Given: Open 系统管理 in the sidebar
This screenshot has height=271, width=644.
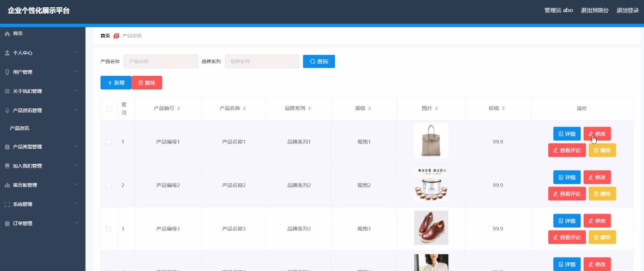Looking at the screenshot, I should [x=43, y=204].
